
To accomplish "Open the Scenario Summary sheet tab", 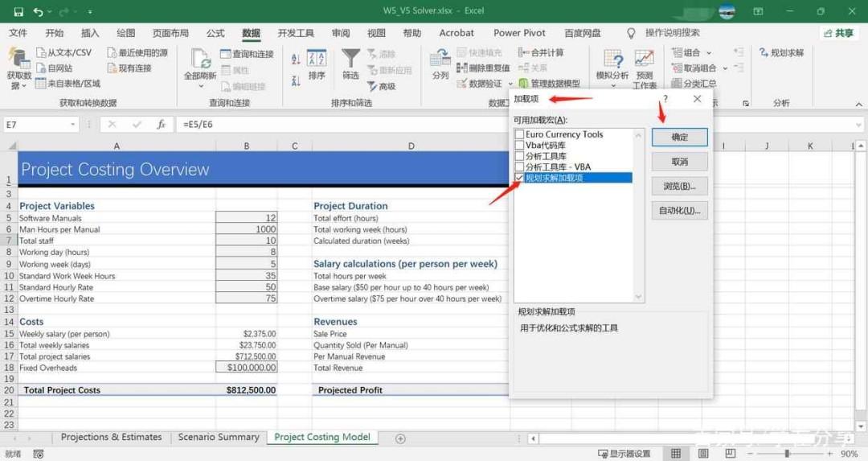I will [x=219, y=437].
